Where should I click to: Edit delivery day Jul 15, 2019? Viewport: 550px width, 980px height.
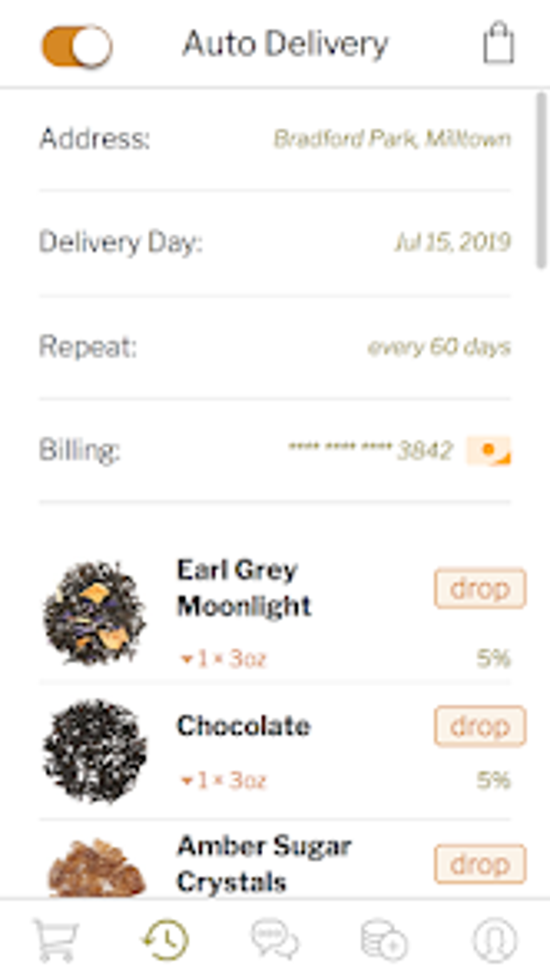tap(452, 242)
